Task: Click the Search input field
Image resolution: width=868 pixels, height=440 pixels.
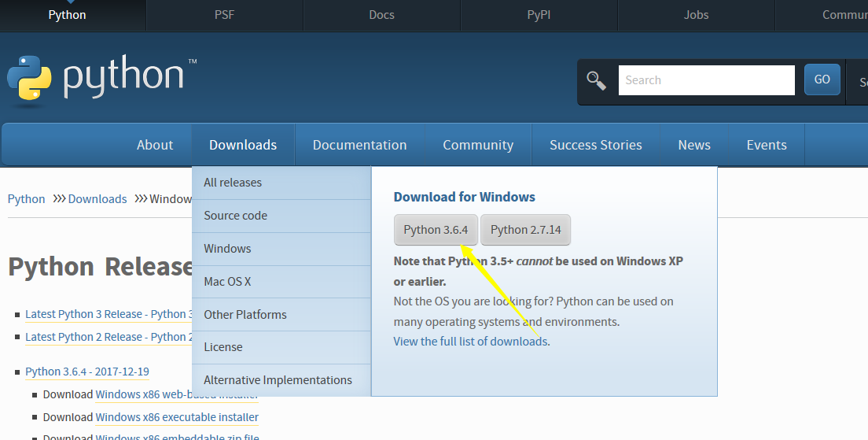Action: [x=706, y=80]
